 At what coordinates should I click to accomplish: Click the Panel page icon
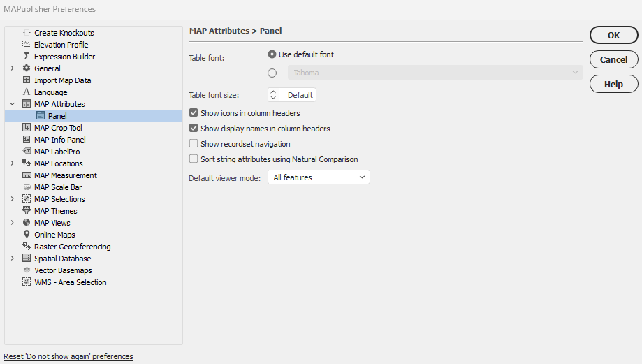click(x=41, y=115)
